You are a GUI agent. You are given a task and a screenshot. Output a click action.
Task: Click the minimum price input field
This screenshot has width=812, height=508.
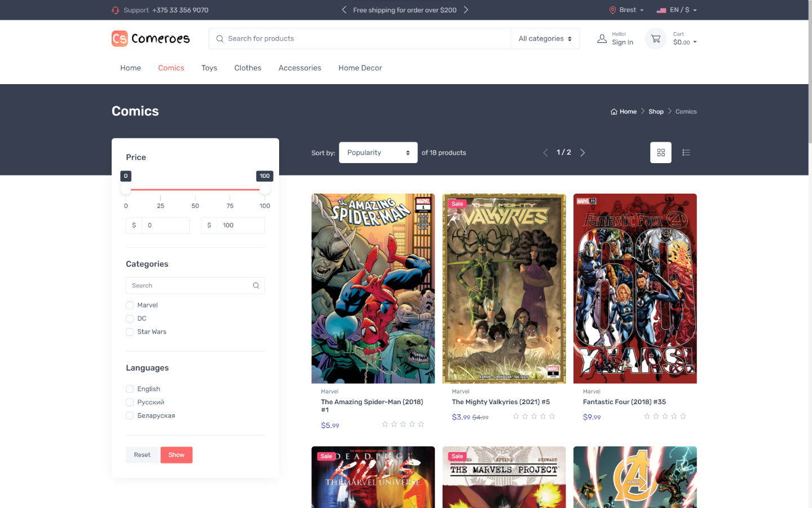165,225
